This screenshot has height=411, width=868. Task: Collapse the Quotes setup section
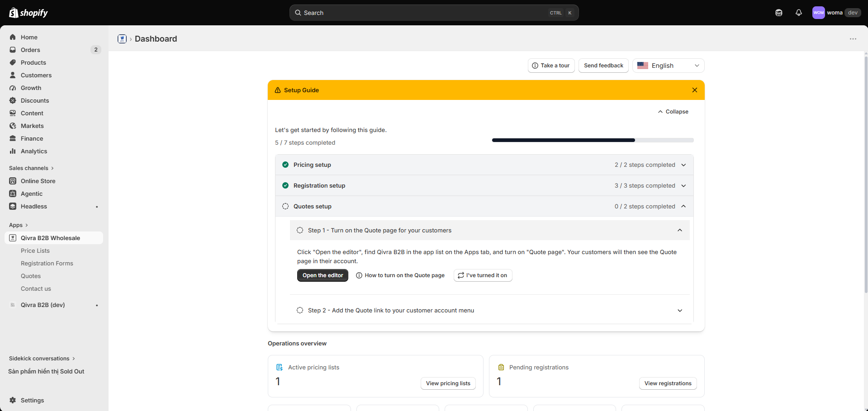click(x=484, y=206)
